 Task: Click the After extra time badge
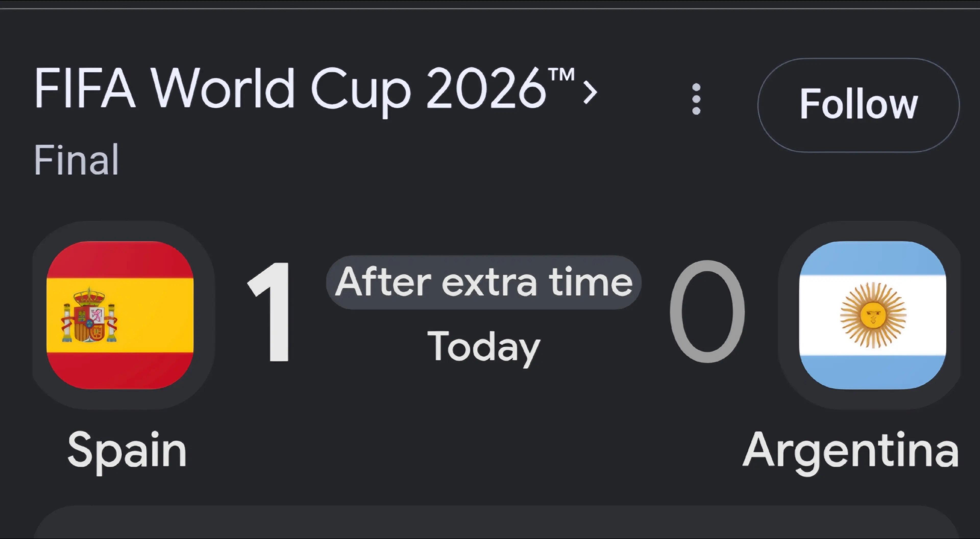coord(484,282)
